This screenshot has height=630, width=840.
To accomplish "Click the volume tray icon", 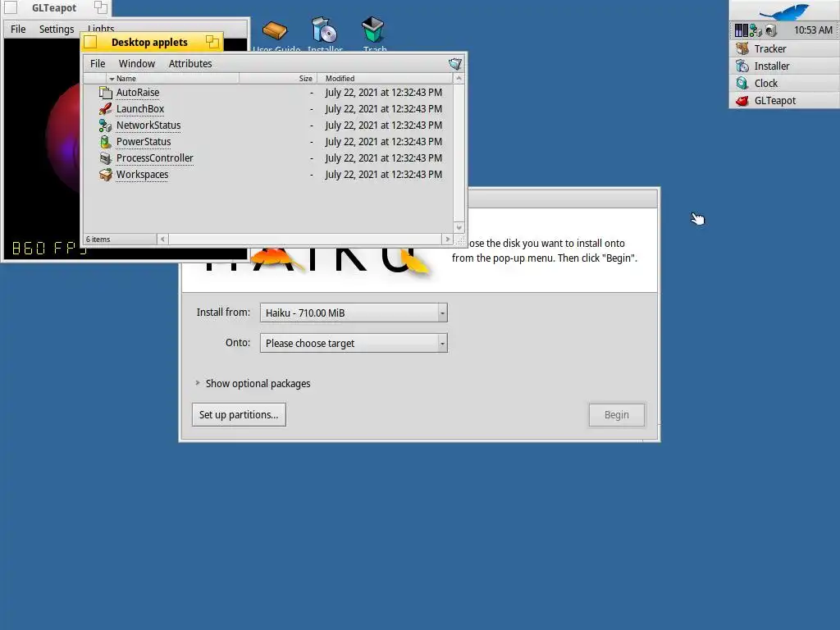I will click(771, 30).
